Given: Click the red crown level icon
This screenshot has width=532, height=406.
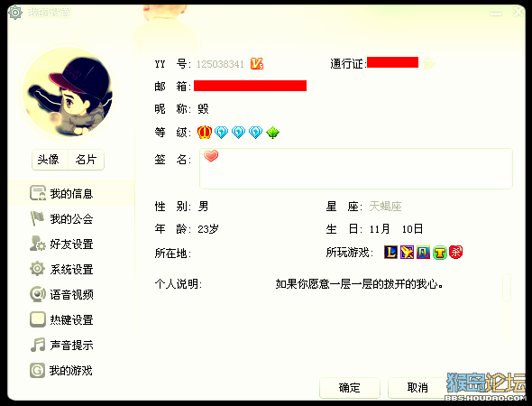Looking at the screenshot, I should click(x=205, y=132).
